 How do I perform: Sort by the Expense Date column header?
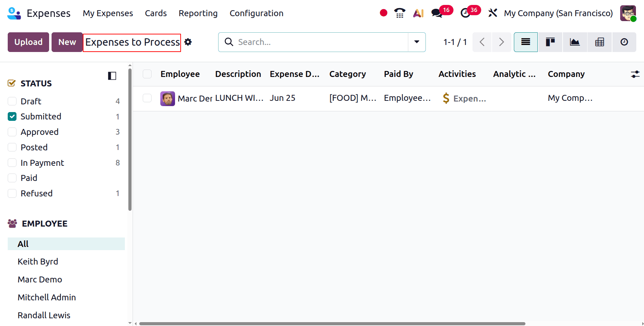coord(295,74)
